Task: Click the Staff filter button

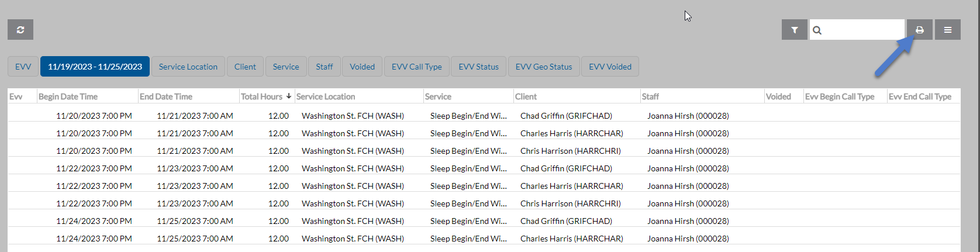Action: [324, 67]
